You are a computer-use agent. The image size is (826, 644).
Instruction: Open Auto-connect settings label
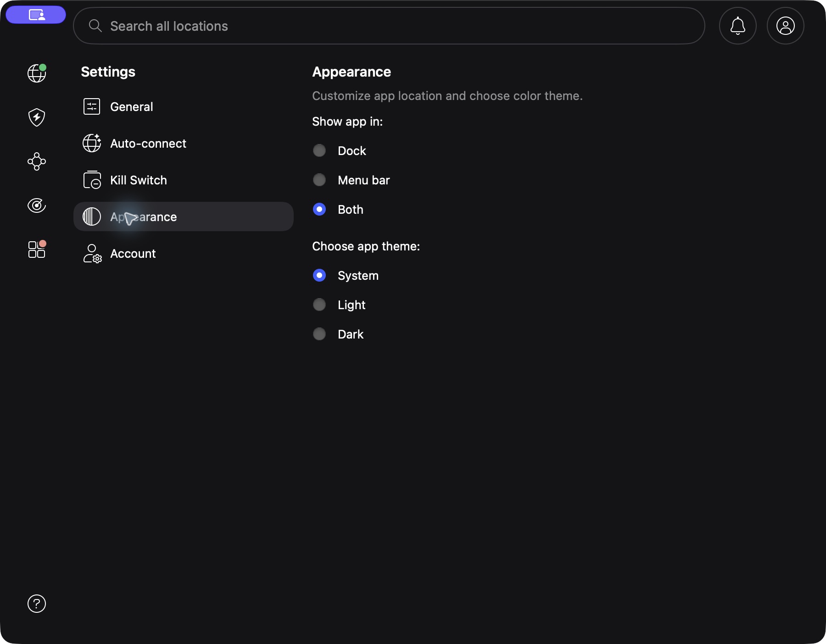pos(148,144)
